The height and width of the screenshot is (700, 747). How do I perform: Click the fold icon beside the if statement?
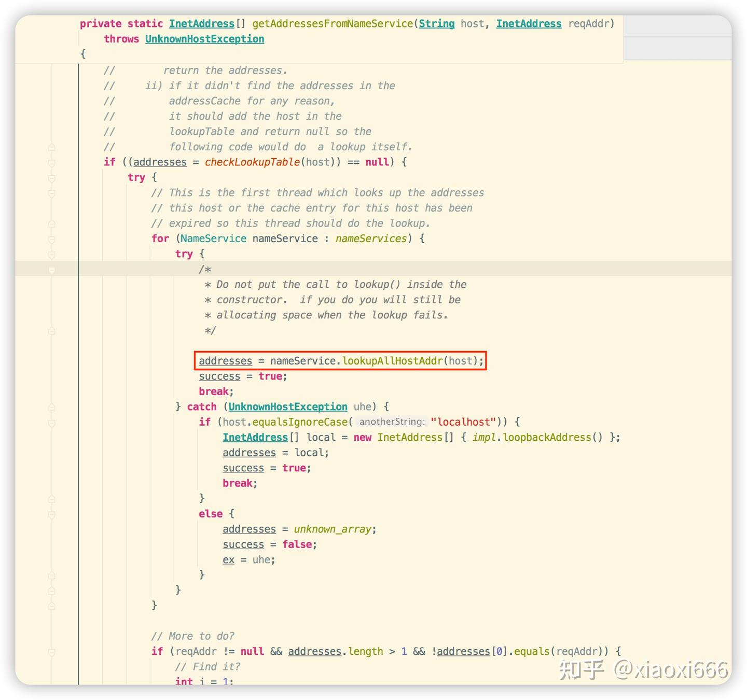click(51, 162)
